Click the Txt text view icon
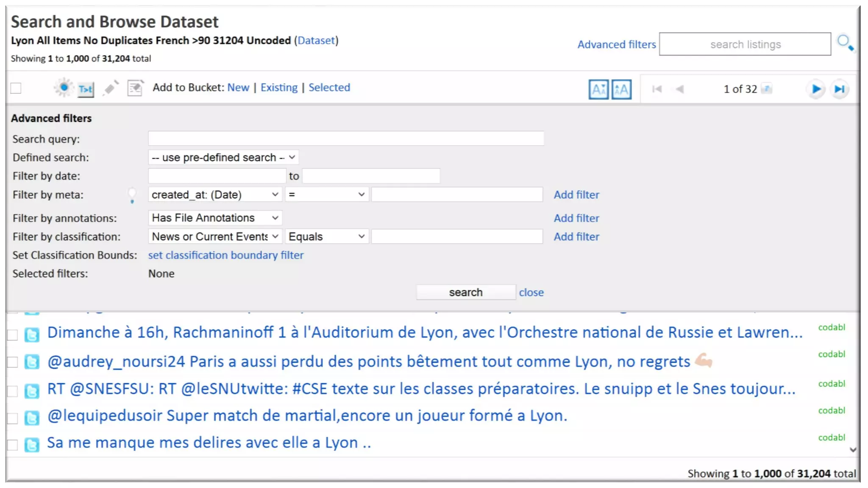This screenshot has width=868, height=488. point(86,89)
